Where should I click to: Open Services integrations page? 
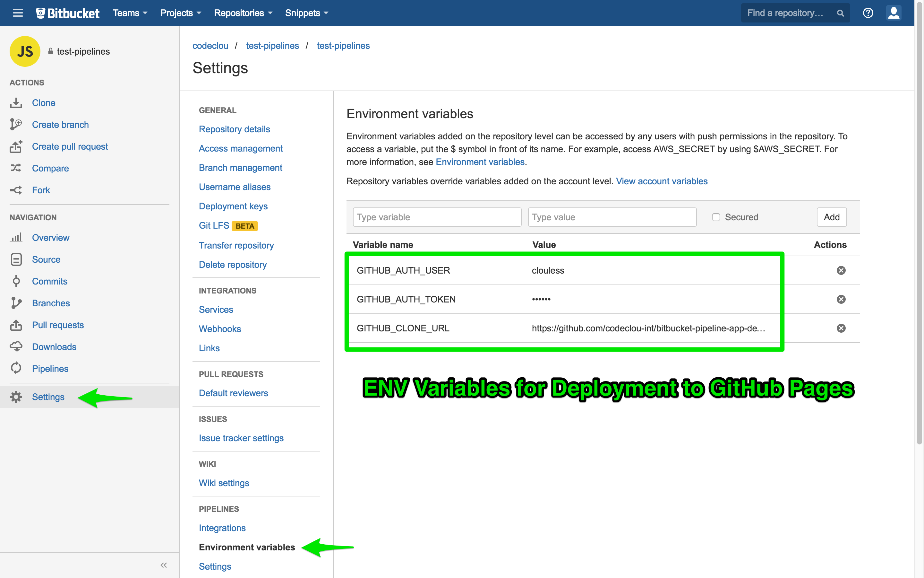[216, 310]
